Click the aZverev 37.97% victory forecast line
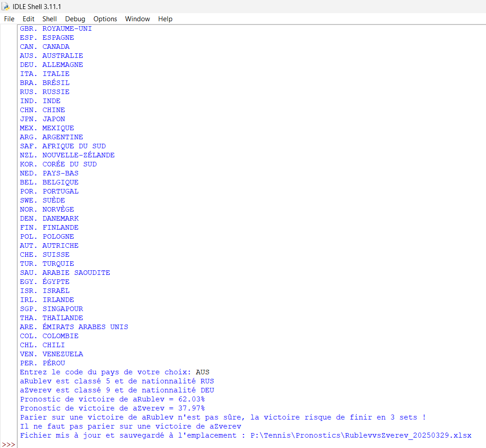Viewport: 486px width, 448px height. (x=112, y=408)
